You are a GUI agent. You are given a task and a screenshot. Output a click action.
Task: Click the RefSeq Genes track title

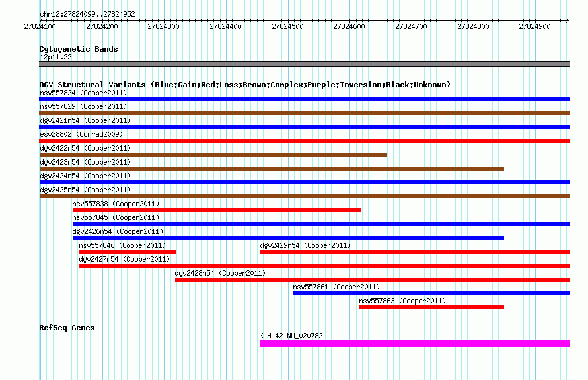[x=67, y=328]
